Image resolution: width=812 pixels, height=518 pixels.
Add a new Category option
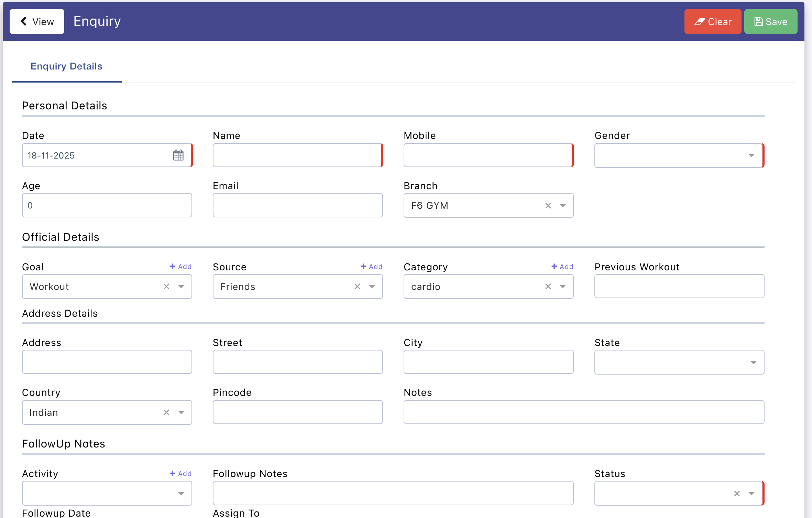tap(562, 267)
